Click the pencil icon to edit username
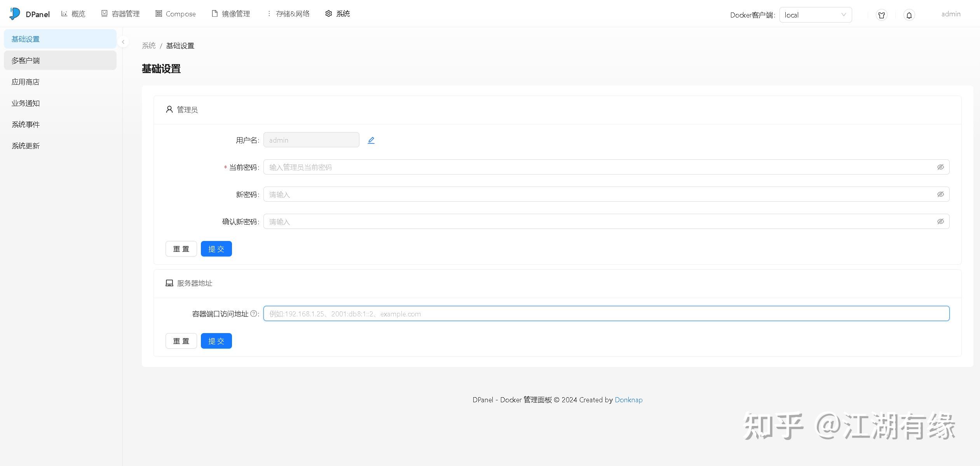980x466 pixels. (x=371, y=140)
